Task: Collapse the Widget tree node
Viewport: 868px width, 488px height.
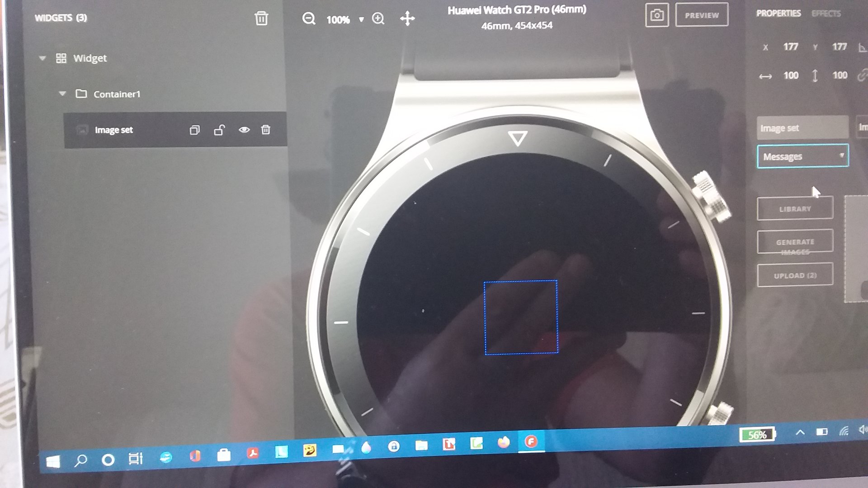Action: [42, 58]
